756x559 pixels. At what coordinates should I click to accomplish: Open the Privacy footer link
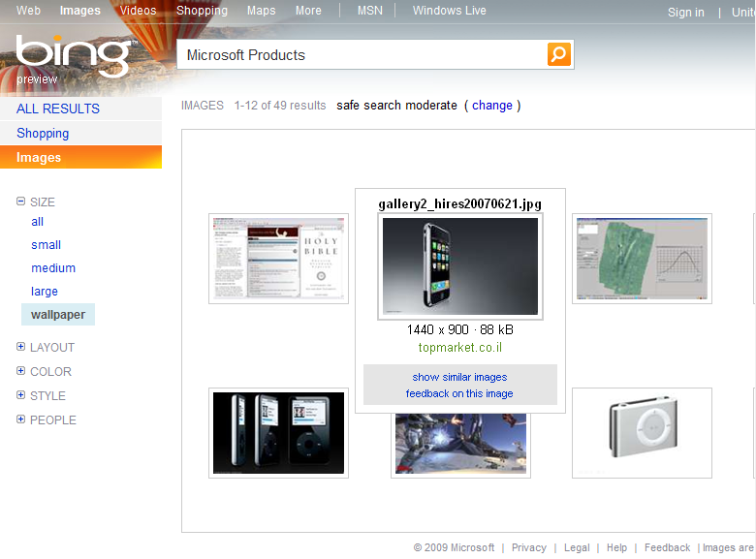click(529, 547)
